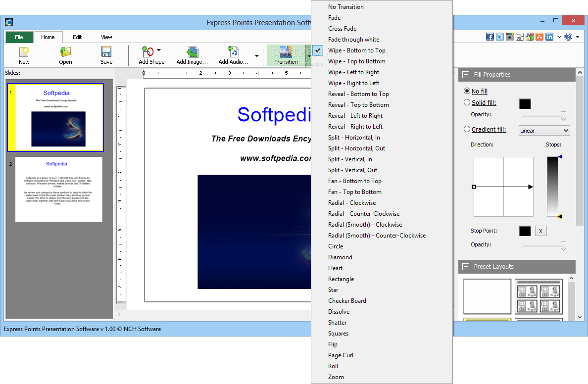Select Radial - Clockwise transition
588x384 pixels.
382,202
